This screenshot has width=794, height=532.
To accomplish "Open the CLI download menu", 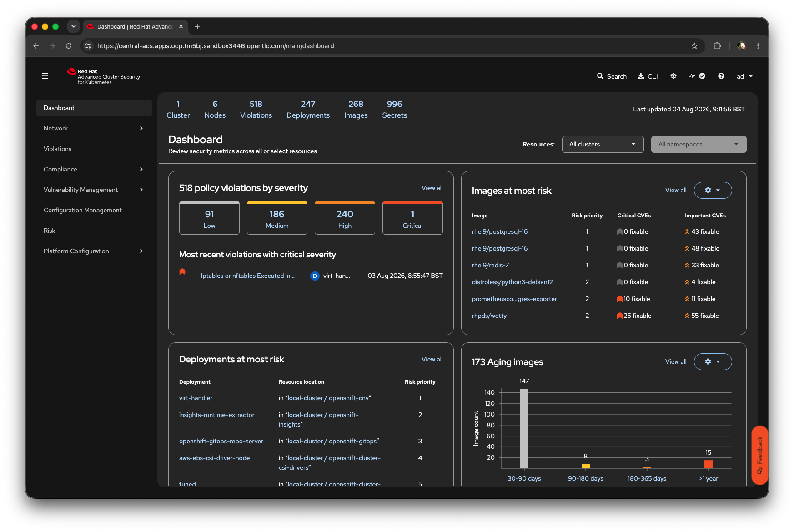I will (x=648, y=76).
